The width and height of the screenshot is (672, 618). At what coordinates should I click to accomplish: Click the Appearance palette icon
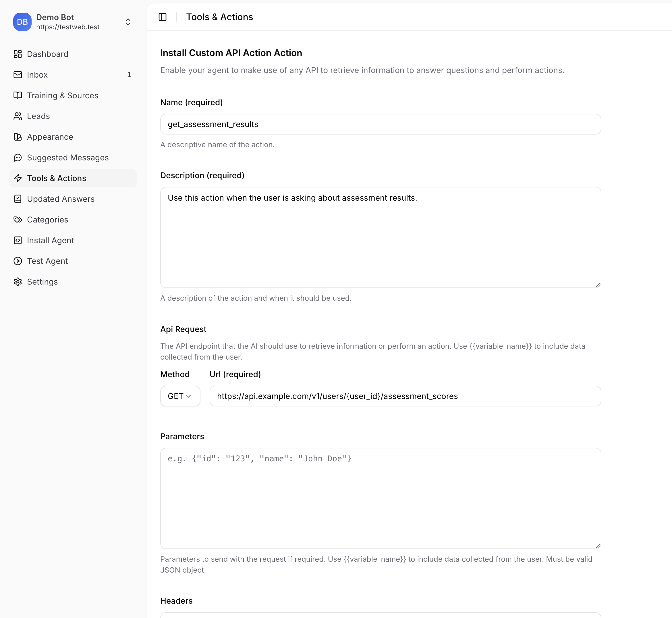pos(18,137)
